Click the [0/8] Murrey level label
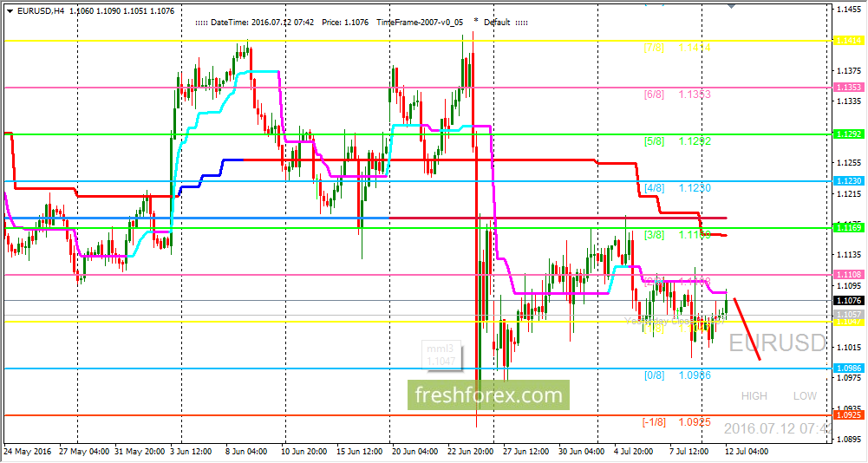The width and height of the screenshot is (868, 463). click(x=654, y=375)
